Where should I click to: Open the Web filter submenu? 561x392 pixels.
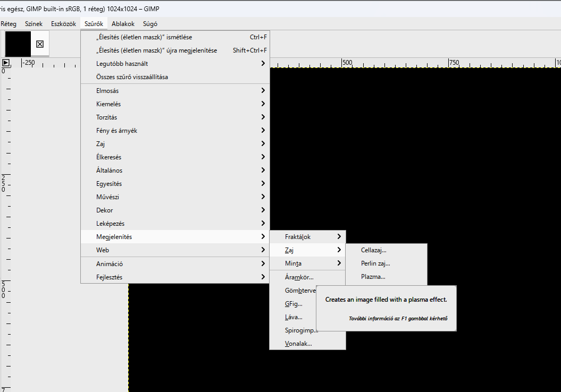point(175,250)
